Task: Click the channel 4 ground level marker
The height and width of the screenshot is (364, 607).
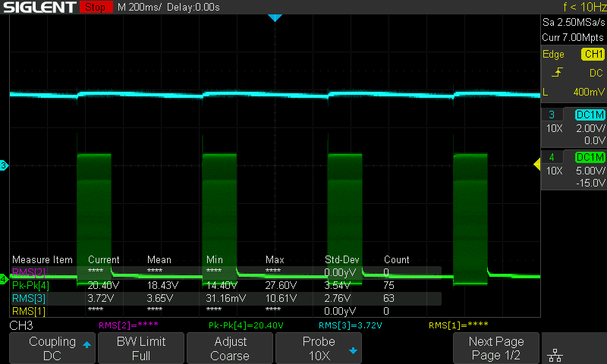Action: point(4,279)
